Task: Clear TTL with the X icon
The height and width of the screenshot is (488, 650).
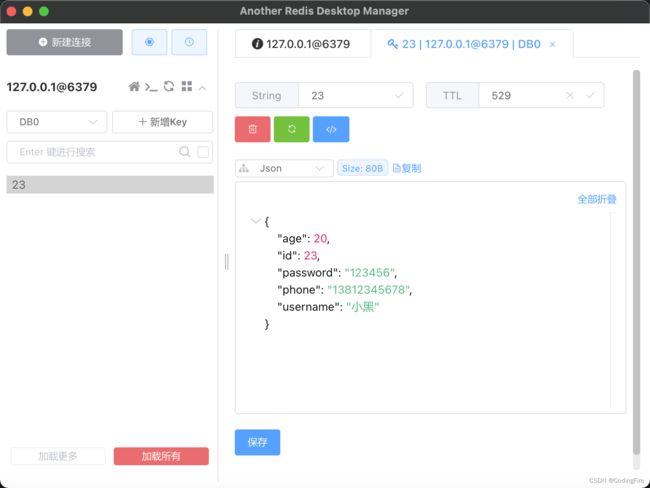Action: [570, 95]
